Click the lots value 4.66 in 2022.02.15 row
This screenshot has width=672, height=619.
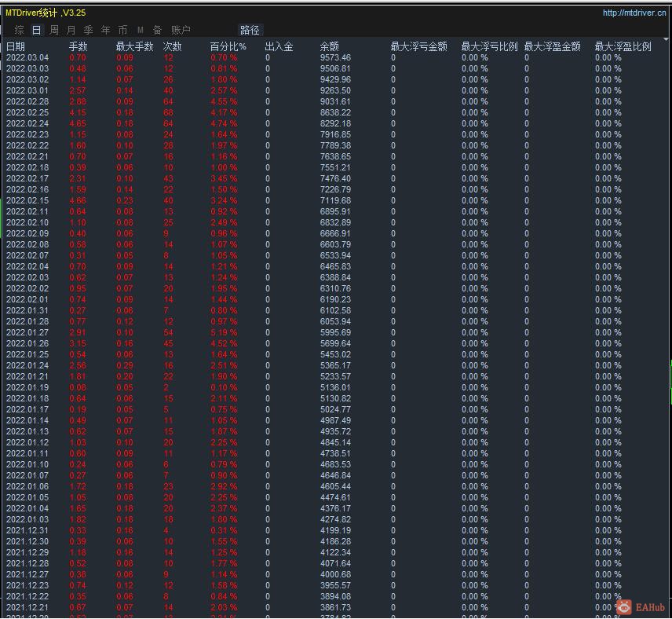tap(78, 201)
